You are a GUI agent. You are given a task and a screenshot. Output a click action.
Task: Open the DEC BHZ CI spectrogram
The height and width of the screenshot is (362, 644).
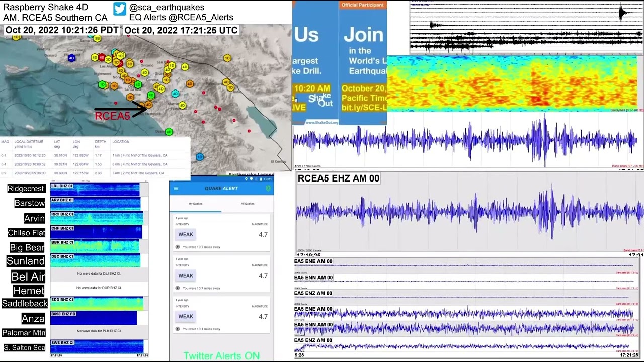[x=95, y=260]
